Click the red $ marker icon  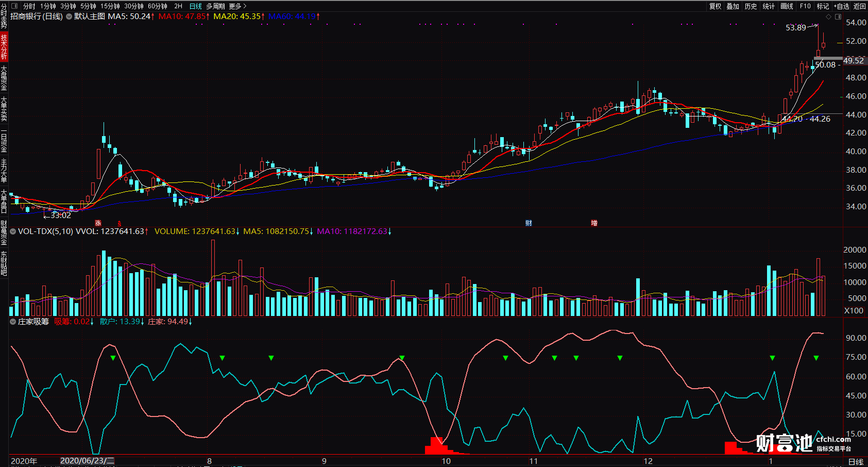point(120,223)
